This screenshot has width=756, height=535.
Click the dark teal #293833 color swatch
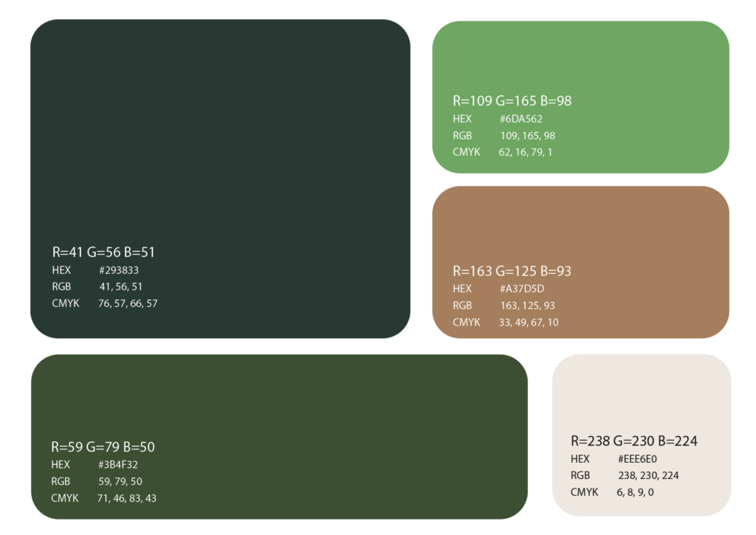tap(220, 179)
